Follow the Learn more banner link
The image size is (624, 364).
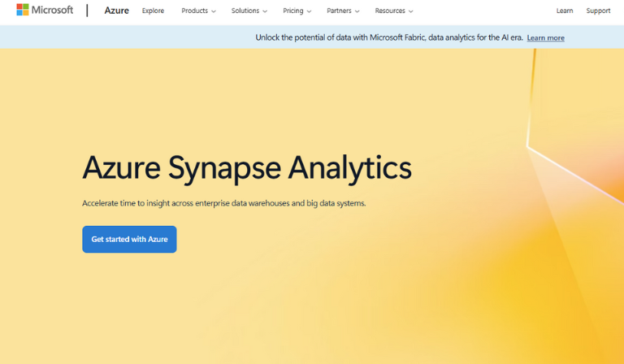[x=546, y=38]
